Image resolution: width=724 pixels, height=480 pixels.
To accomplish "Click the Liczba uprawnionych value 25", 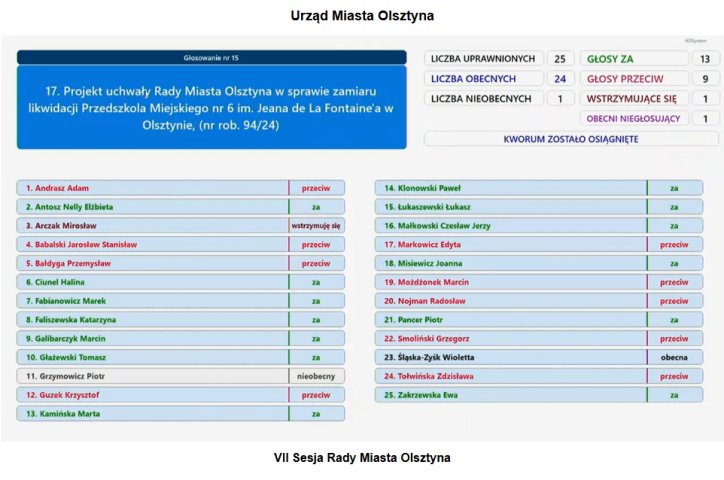I will pyautogui.click(x=560, y=59).
